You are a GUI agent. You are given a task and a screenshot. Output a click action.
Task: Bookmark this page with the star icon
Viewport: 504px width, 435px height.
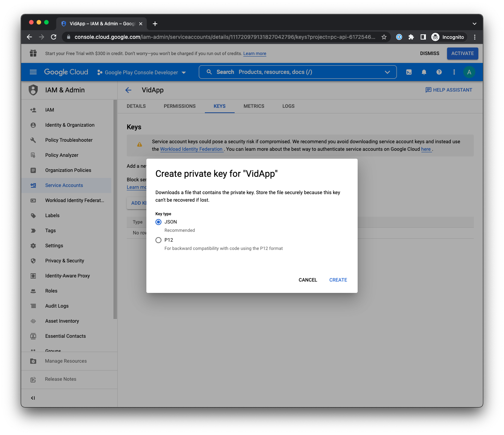pyautogui.click(x=384, y=37)
